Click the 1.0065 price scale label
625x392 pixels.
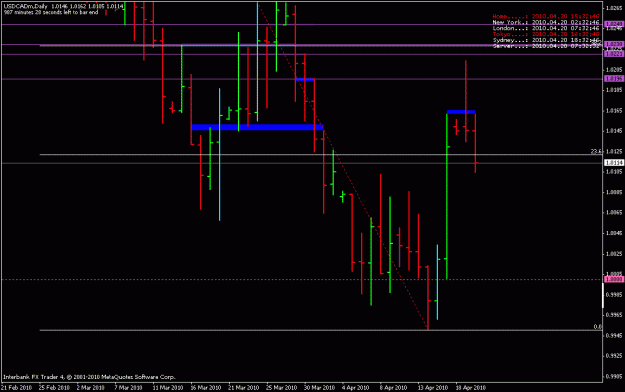pyautogui.click(x=614, y=213)
